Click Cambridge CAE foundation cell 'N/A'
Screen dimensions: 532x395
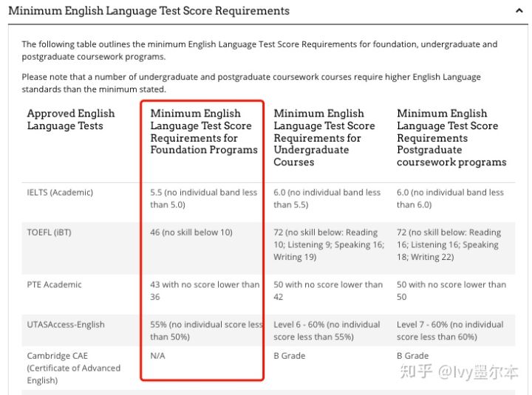point(158,356)
